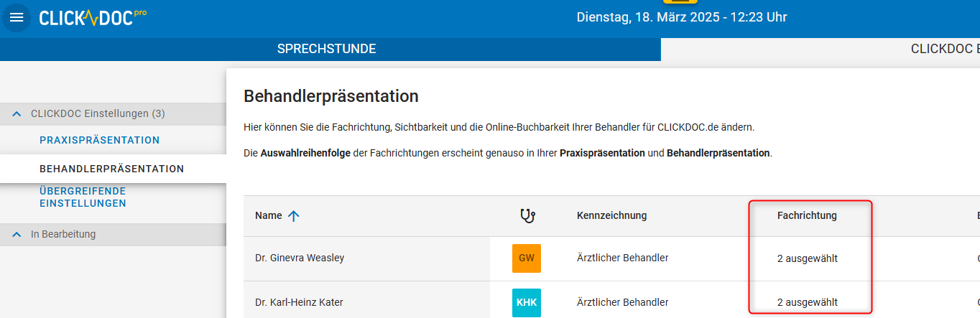Screen dimensions: 980x318
Task: Click the Name column header
Action: coord(269,215)
